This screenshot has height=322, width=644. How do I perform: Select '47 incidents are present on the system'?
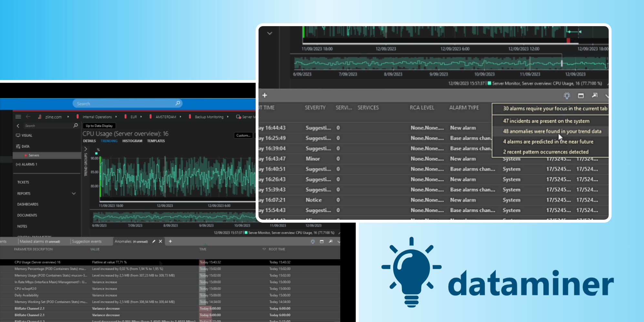pyautogui.click(x=550, y=121)
